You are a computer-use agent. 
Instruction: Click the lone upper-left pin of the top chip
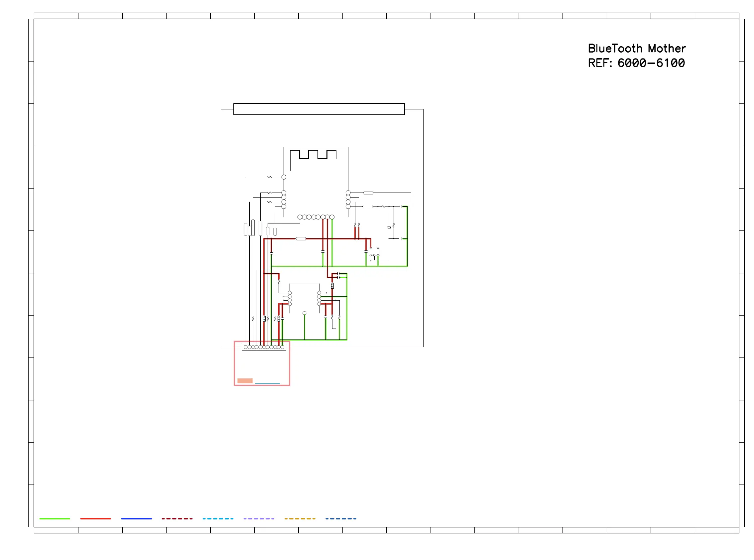click(284, 177)
